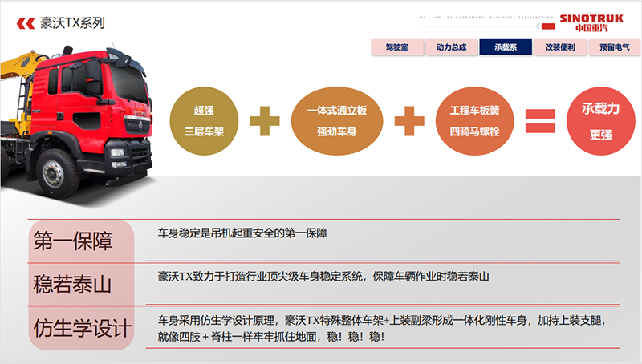Click the red equals sign icon
The height and width of the screenshot is (364, 642).
540,121
